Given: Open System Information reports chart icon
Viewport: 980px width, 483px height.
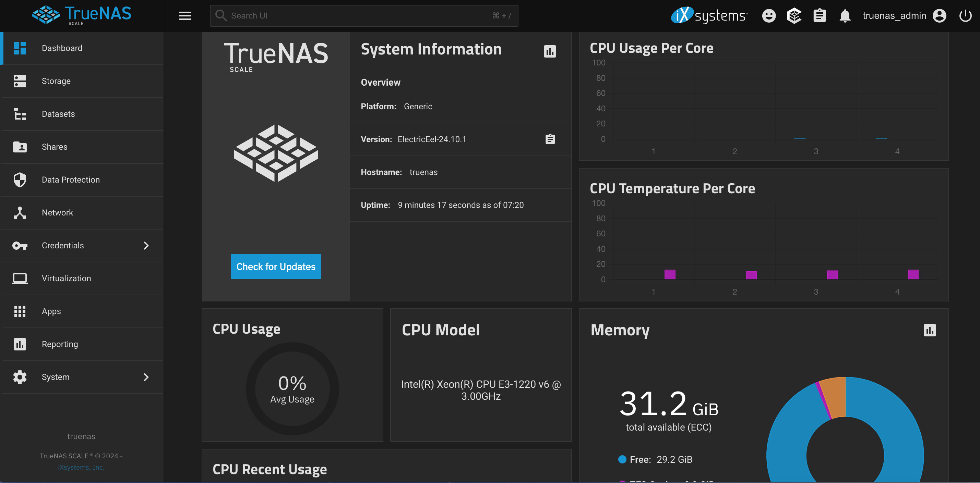Looking at the screenshot, I should tap(550, 51).
